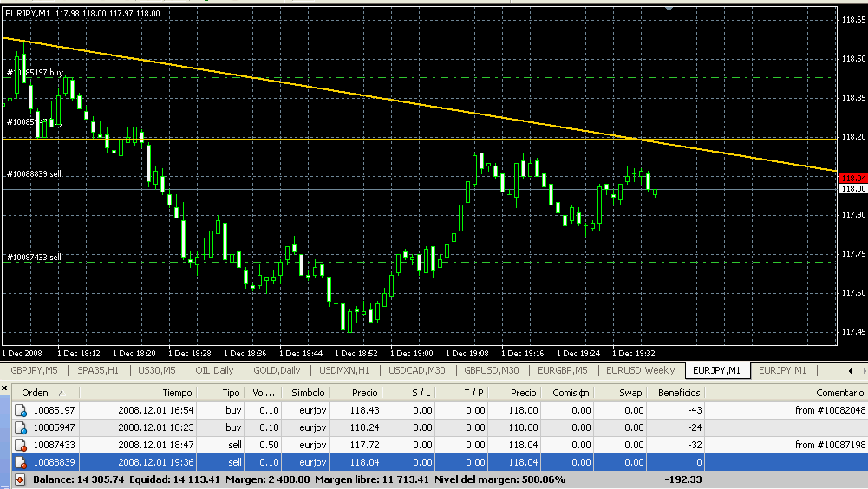
Task: Click the time cell 2008.12.01 16:54
Action: [155, 410]
